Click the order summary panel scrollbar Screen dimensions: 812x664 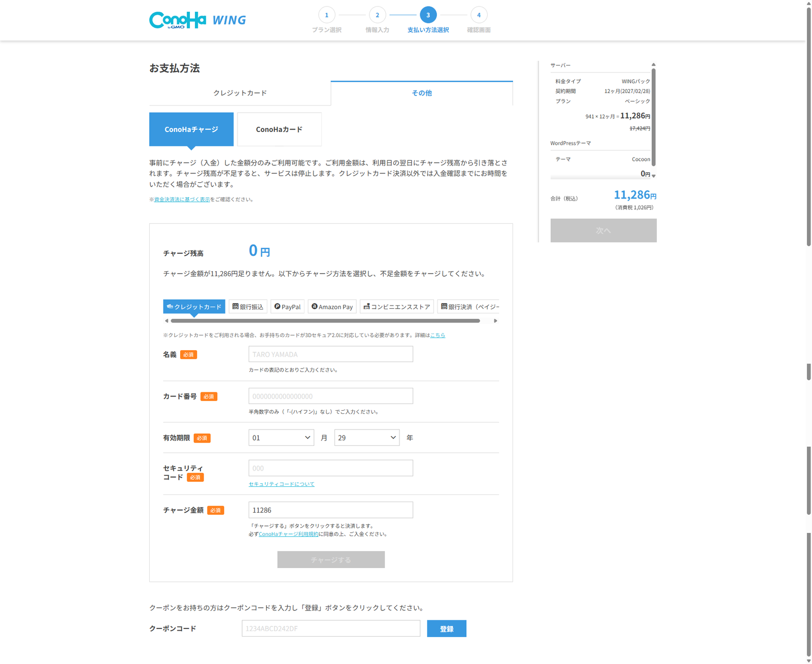point(654,117)
